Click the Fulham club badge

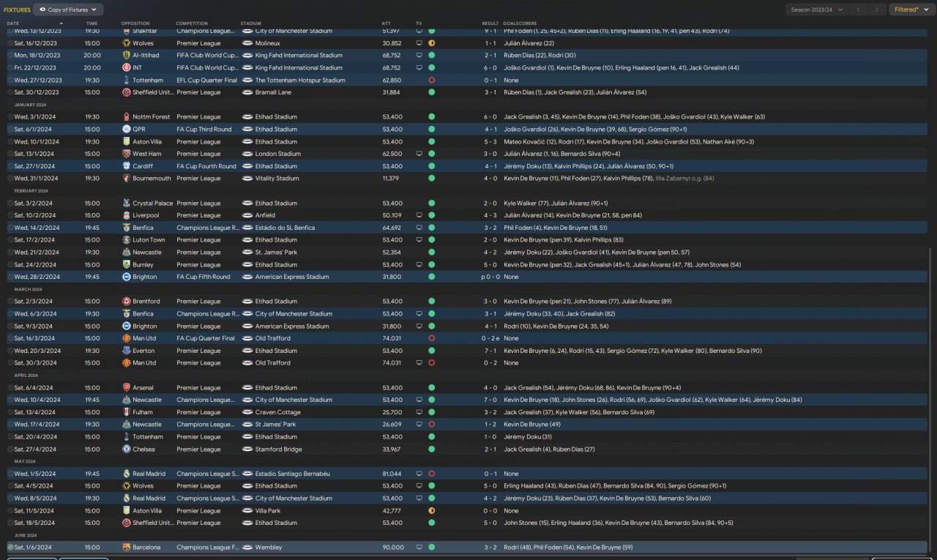click(127, 412)
